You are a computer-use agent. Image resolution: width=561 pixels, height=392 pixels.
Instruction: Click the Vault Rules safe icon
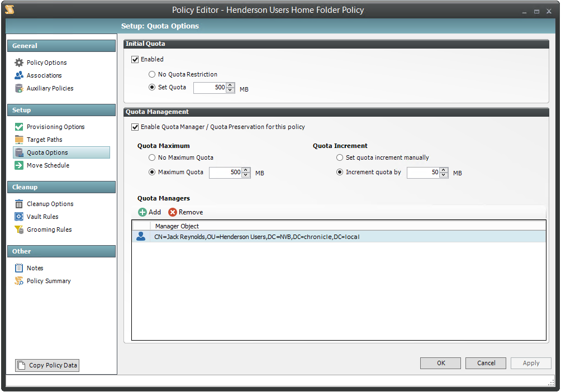[x=19, y=217]
